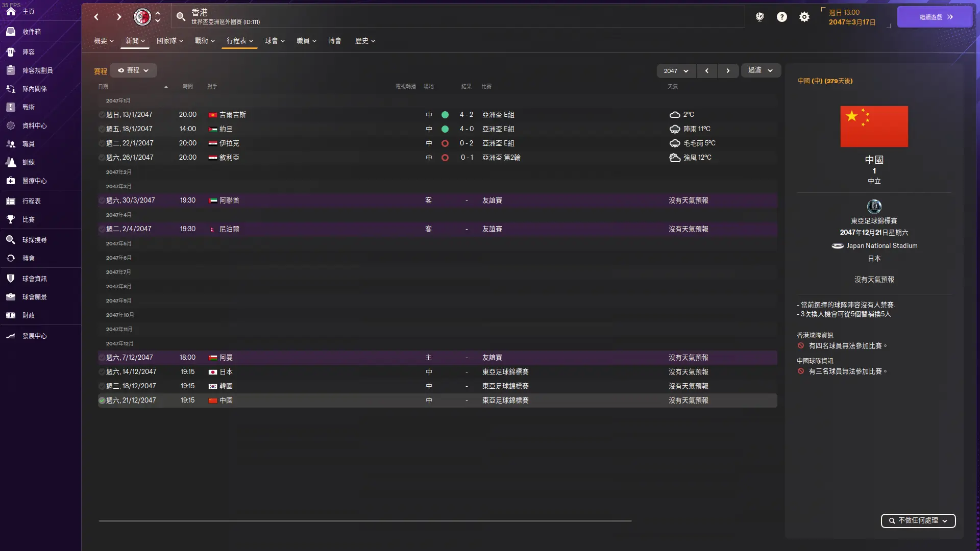Click the Hong Kong team badge
The height and width of the screenshot is (551, 980).
click(x=142, y=17)
